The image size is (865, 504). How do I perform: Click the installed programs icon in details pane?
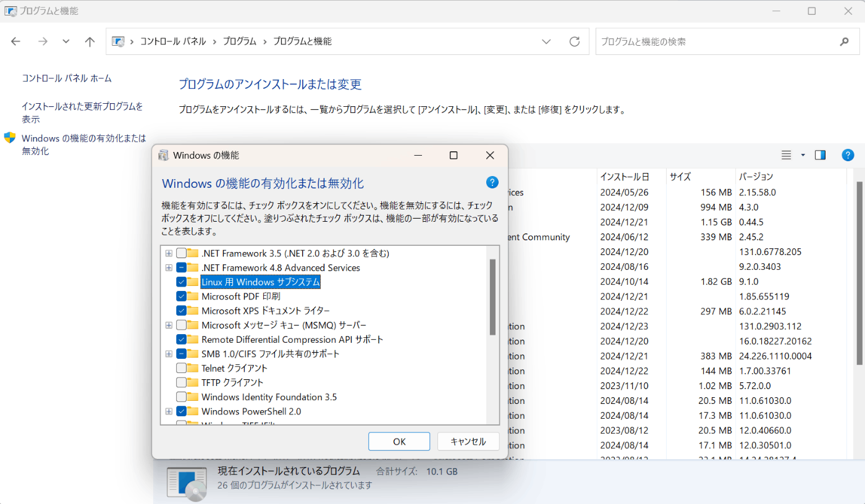click(187, 483)
